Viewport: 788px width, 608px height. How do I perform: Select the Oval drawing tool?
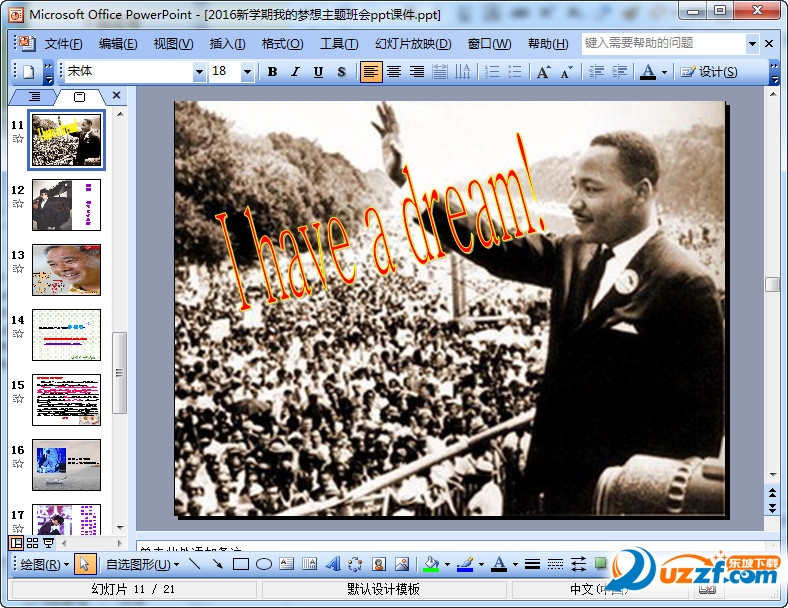pyautogui.click(x=264, y=564)
